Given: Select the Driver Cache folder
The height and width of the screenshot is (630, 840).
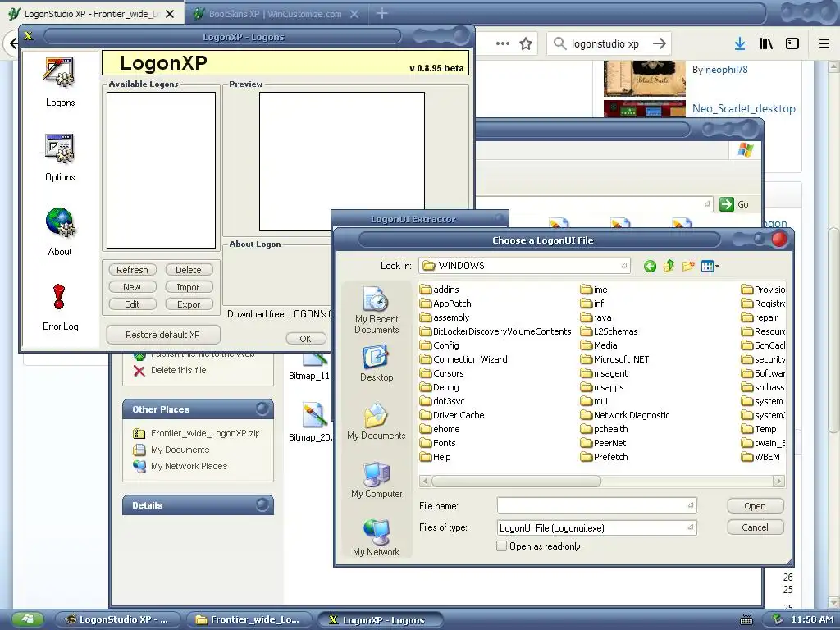Looking at the screenshot, I should click(x=453, y=415).
